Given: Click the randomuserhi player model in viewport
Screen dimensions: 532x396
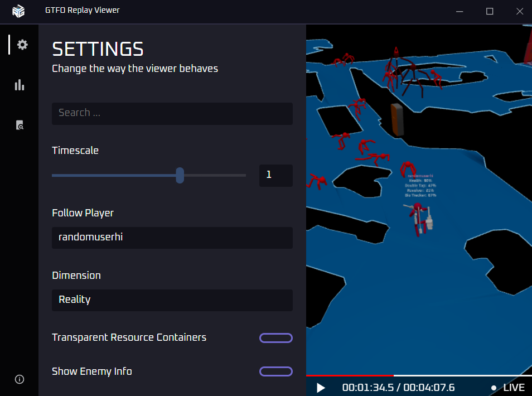Looking at the screenshot, I should [x=419, y=220].
